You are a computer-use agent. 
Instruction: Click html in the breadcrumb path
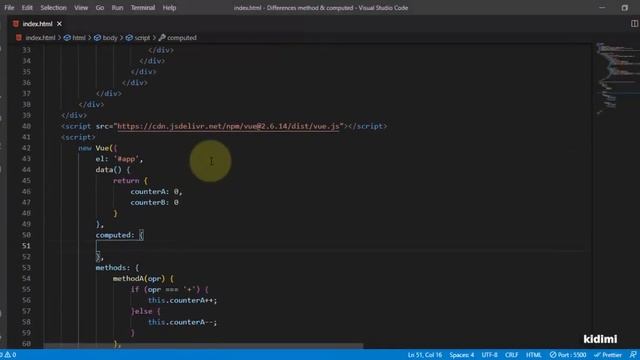[79, 38]
